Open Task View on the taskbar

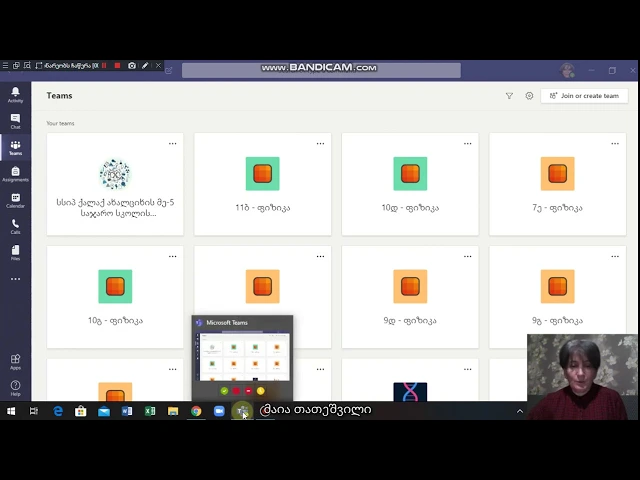point(34,411)
